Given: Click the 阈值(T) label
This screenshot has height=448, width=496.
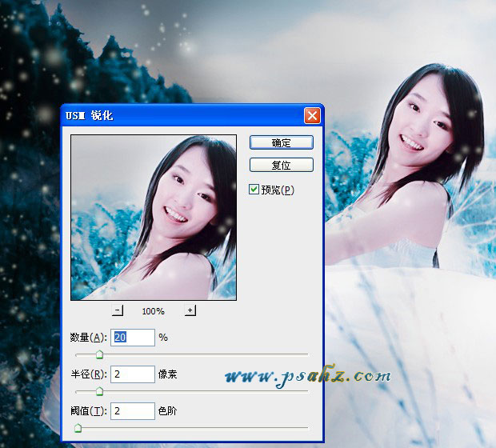Looking at the screenshot, I should pos(89,411).
